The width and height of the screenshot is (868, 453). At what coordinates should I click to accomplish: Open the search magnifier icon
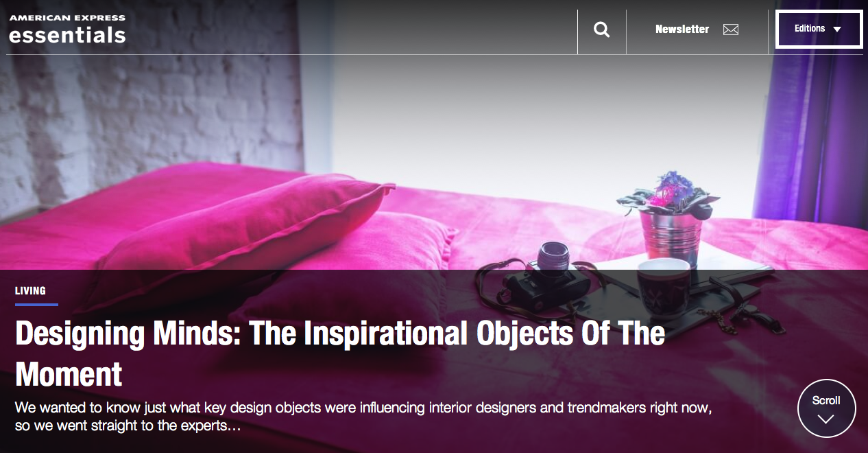point(601,30)
